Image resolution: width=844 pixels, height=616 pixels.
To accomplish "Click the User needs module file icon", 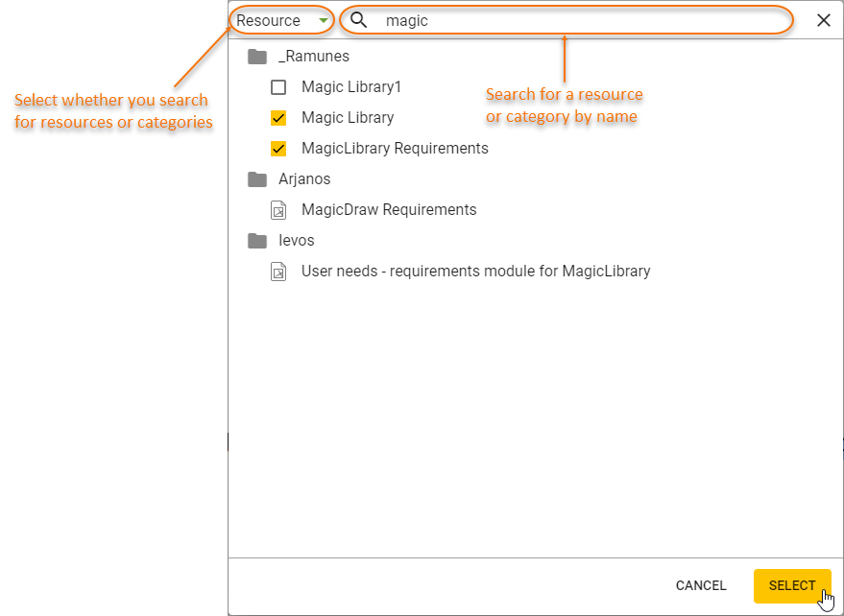I will tap(278, 272).
